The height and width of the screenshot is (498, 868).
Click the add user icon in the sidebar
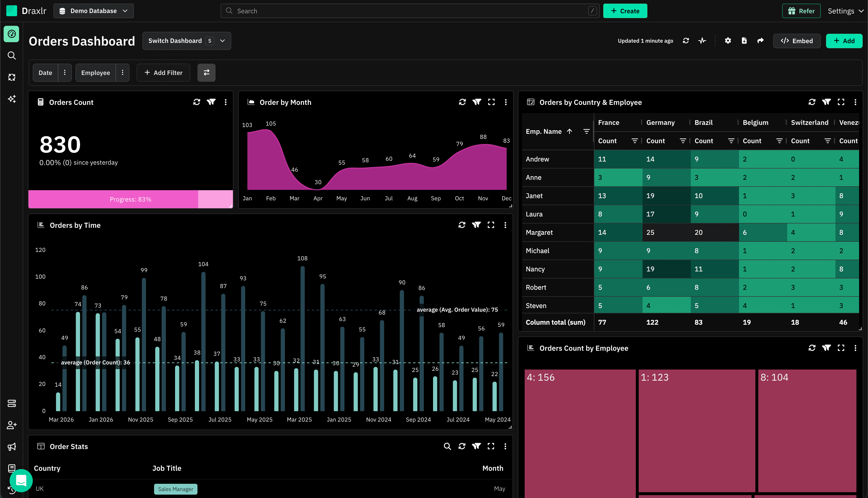(12, 425)
